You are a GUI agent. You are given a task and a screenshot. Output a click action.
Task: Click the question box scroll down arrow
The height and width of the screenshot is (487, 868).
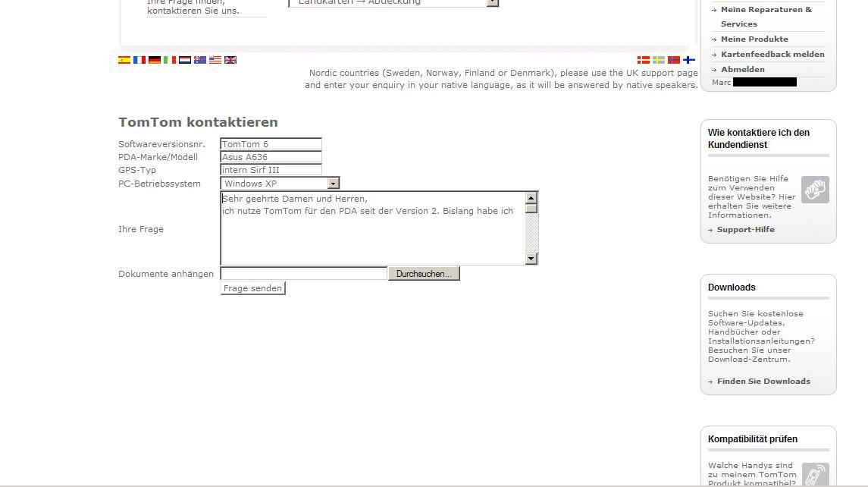coord(531,258)
